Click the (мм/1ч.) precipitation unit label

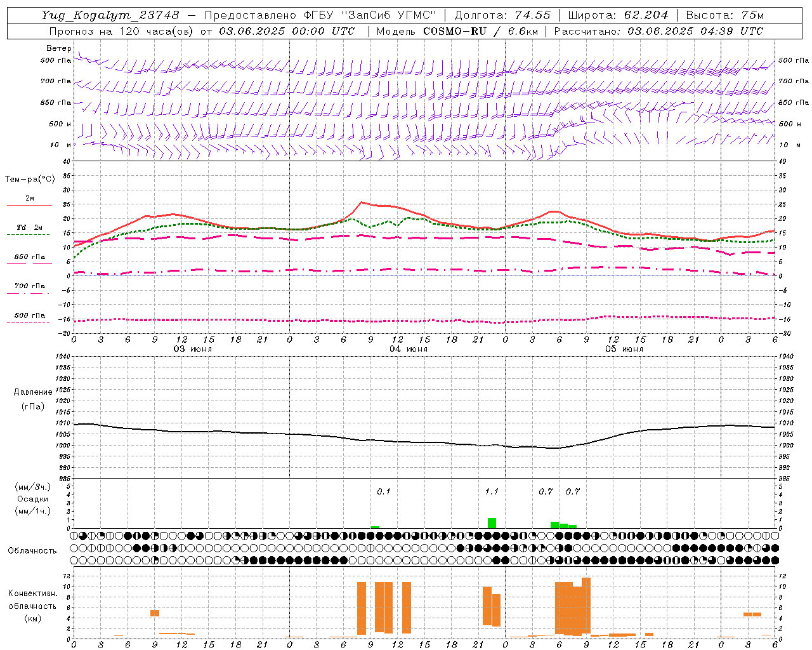[33, 511]
